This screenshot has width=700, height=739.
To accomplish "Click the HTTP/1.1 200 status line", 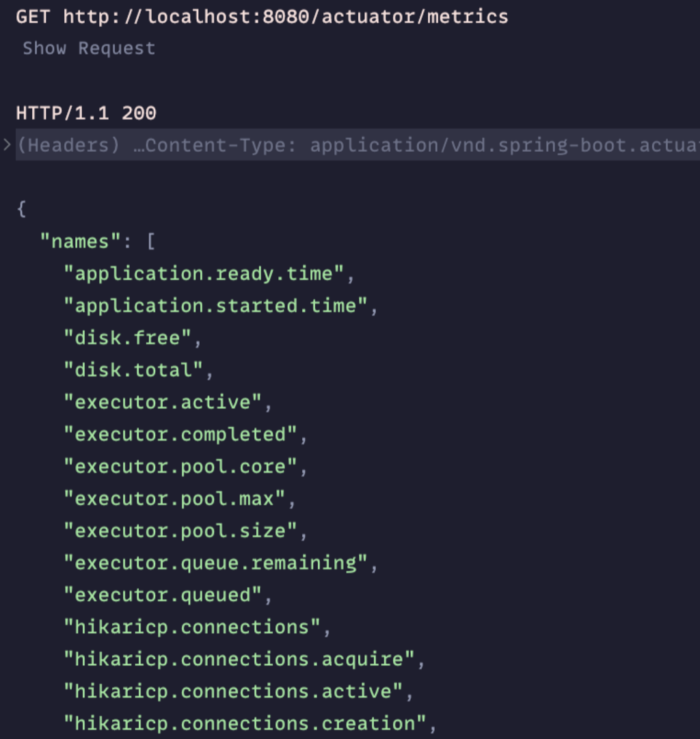I will (86, 113).
